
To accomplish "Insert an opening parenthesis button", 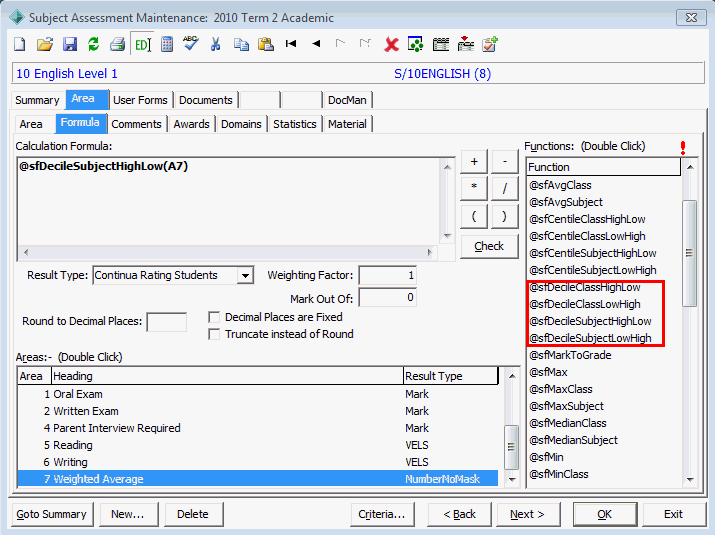I will point(474,216).
